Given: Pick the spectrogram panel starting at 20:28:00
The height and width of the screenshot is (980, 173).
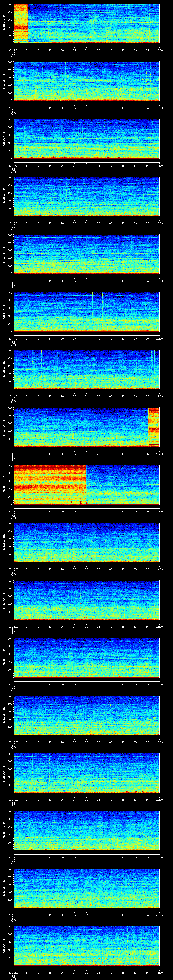Looking at the screenshot, I should [x=86, y=831].
